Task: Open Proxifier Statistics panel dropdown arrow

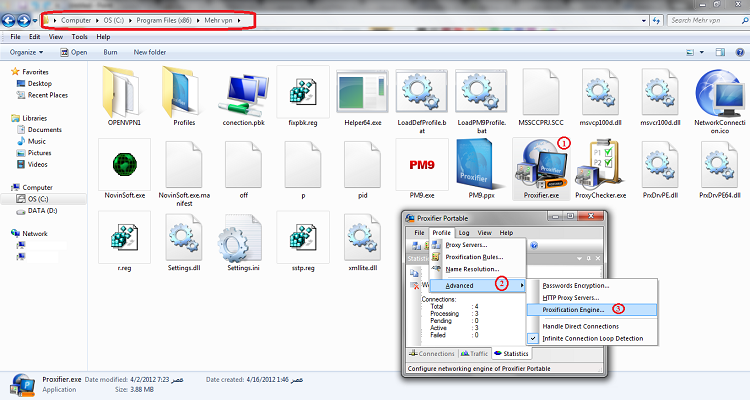Action: [x=579, y=258]
